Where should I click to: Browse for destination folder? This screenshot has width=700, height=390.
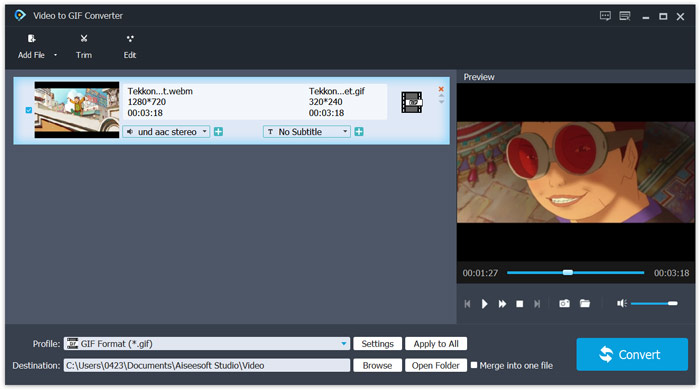[378, 365]
